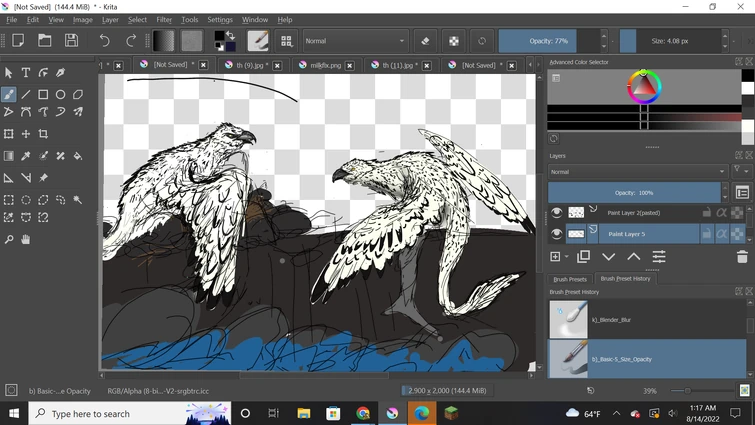Open the brush blending mode Normal dropdown
This screenshot has width=755, height=425.
355,41
